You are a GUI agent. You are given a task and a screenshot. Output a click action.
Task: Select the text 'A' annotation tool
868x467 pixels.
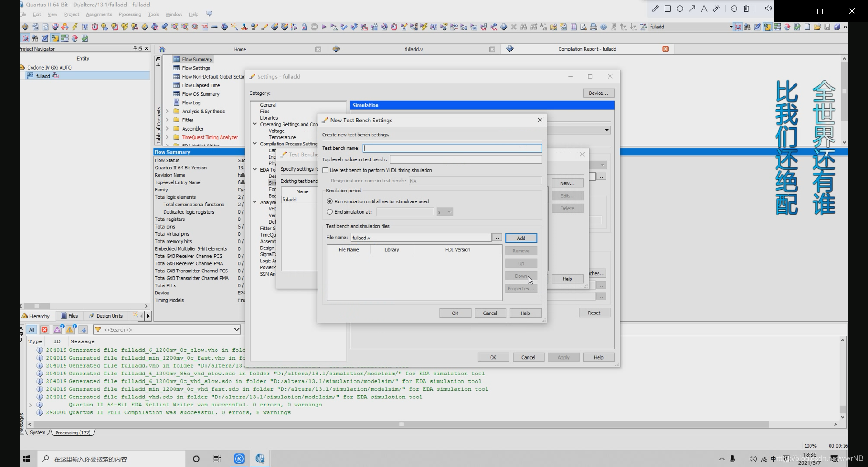tap(704, 9)
